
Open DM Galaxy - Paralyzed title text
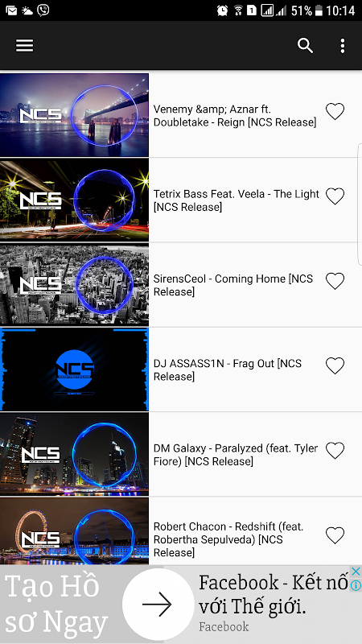(236, 455)
